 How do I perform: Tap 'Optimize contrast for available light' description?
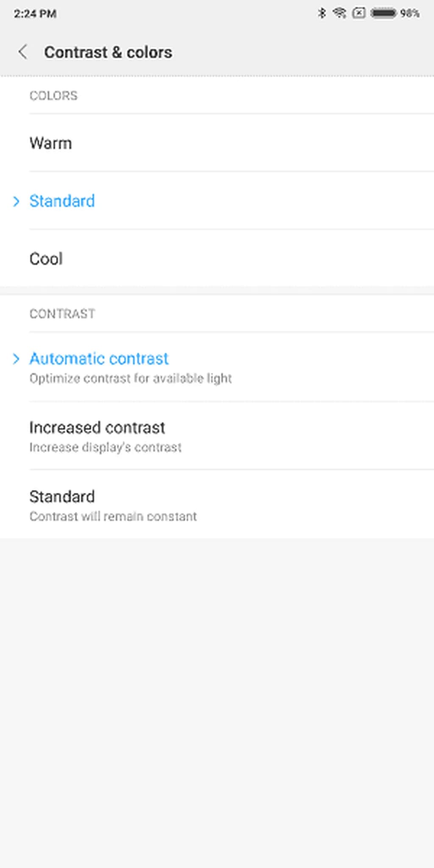(x=131, y=378)
